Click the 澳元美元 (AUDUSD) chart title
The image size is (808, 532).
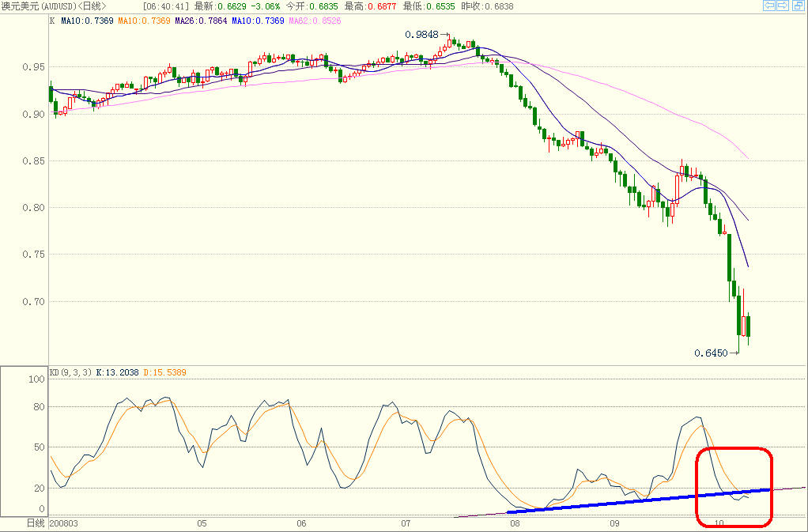coord(54,6)
